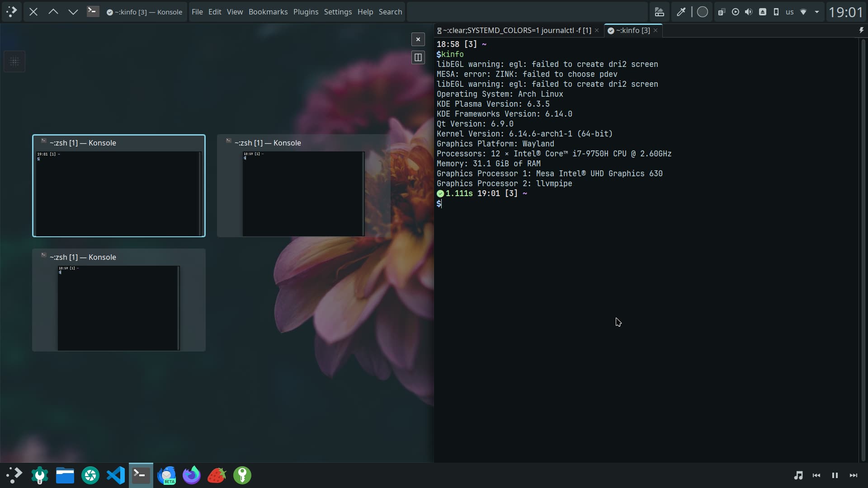Open the Bookmarks menu
Viewport: 868px width, 488px height.
268,12
